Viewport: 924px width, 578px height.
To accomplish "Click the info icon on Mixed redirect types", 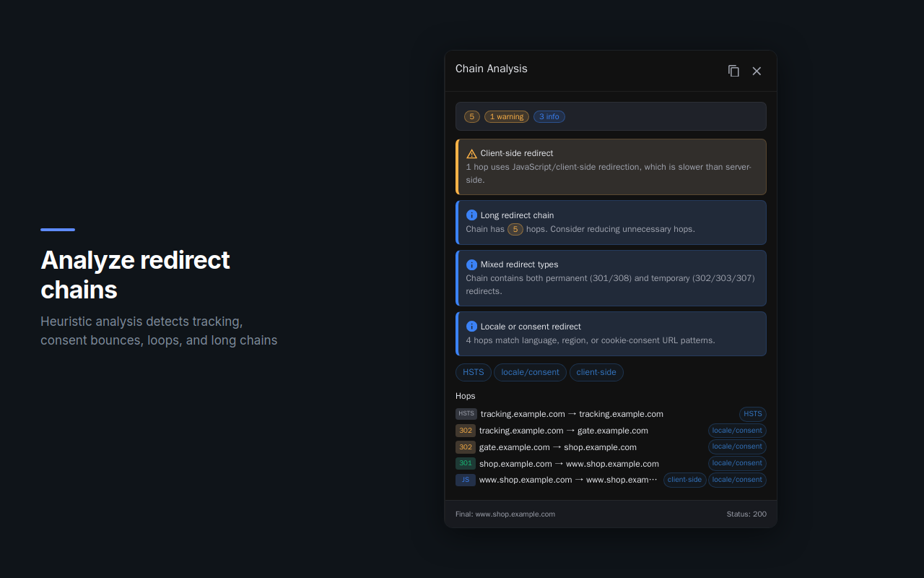I will (471, 264).
